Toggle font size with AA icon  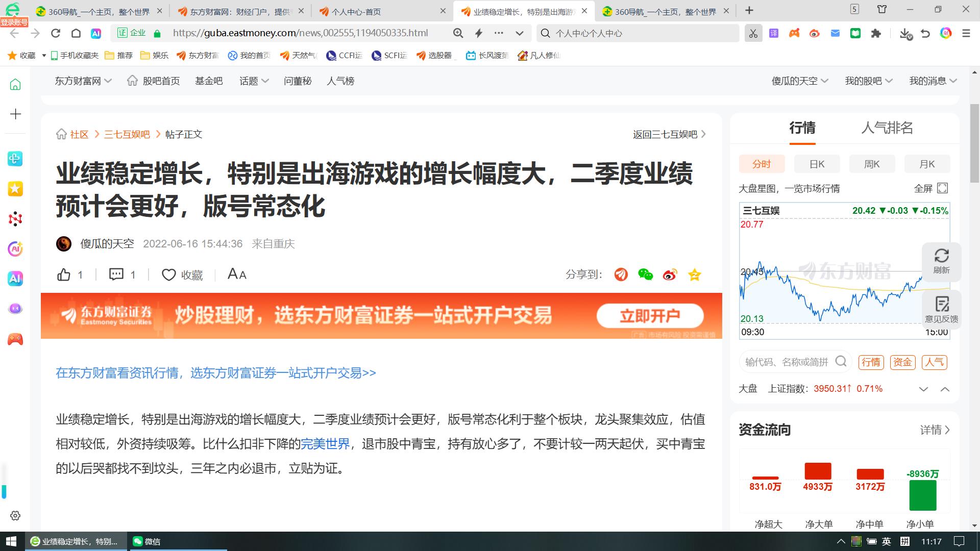[x=236, y=274]
